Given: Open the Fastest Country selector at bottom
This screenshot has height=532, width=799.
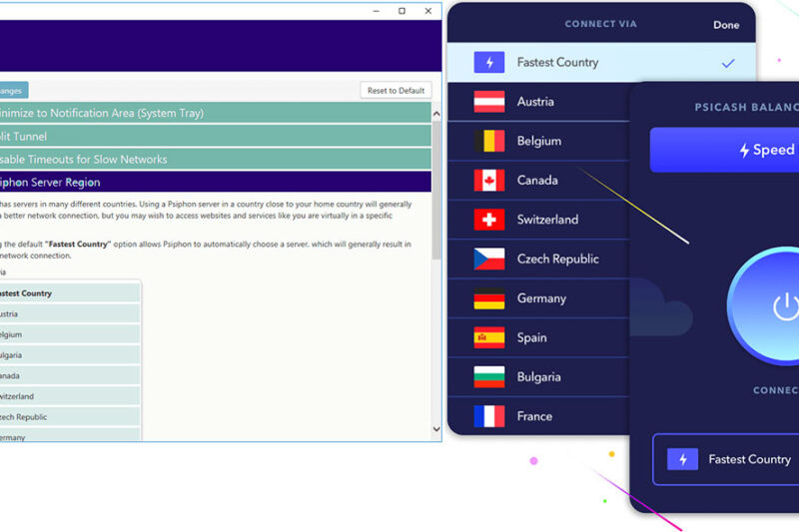Looking at the screenshot, I should [726, 459].
